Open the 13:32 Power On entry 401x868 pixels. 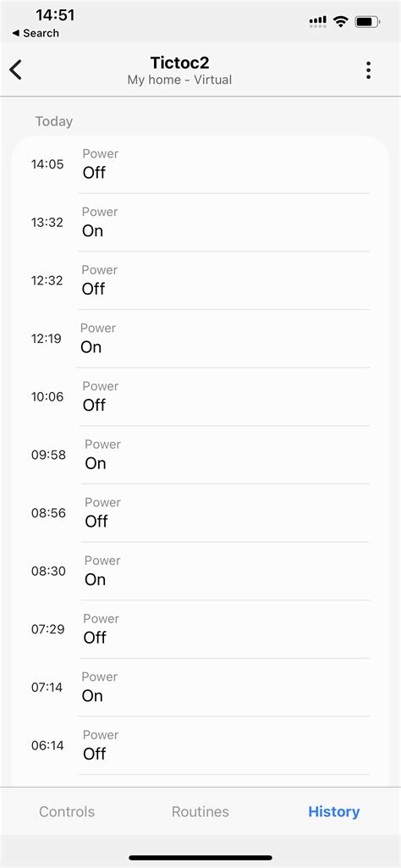tap(200, 223)
